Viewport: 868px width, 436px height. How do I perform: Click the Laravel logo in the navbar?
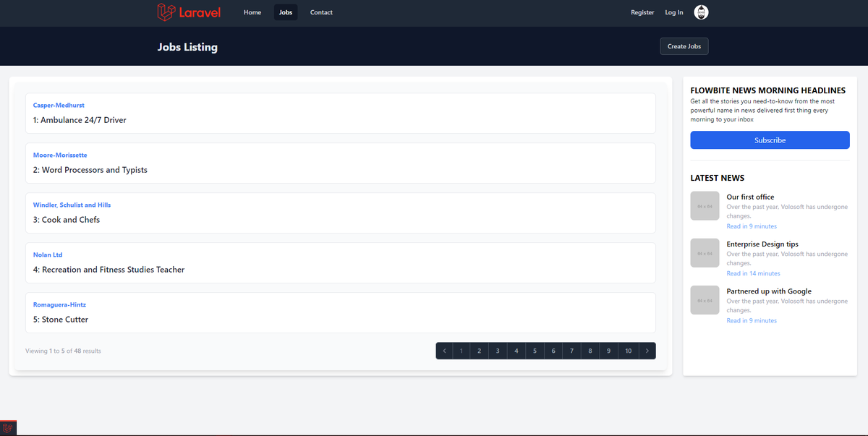[x=189, y=12]
